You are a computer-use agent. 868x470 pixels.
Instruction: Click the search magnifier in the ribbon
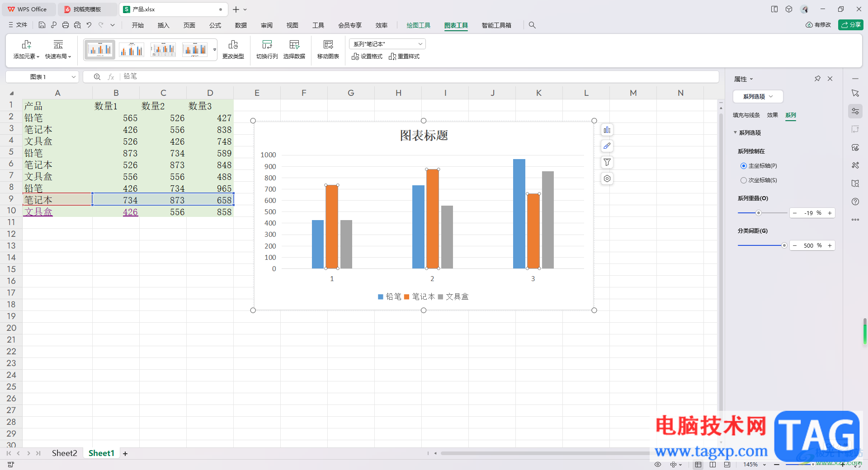pyautogui.click(x=532, y=25)
